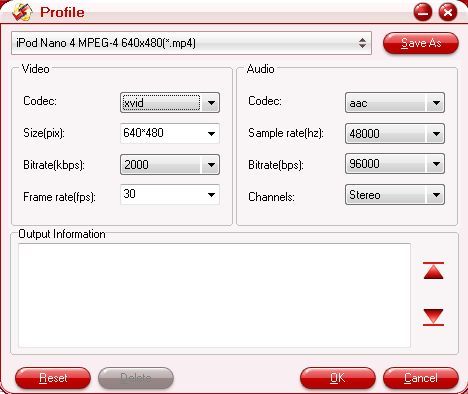Expand the video Codec xvid dropdown
468x394 pixels.
point(170,103)
